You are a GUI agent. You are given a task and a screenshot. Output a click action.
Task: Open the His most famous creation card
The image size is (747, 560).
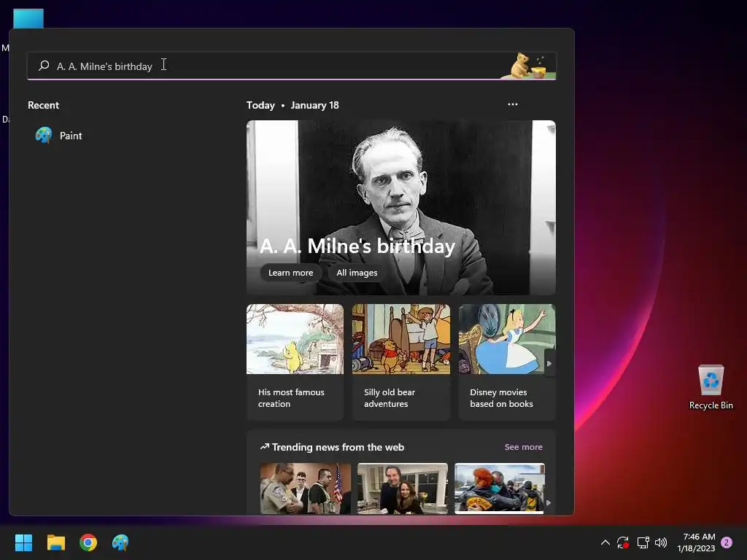(x=295, y=362)
